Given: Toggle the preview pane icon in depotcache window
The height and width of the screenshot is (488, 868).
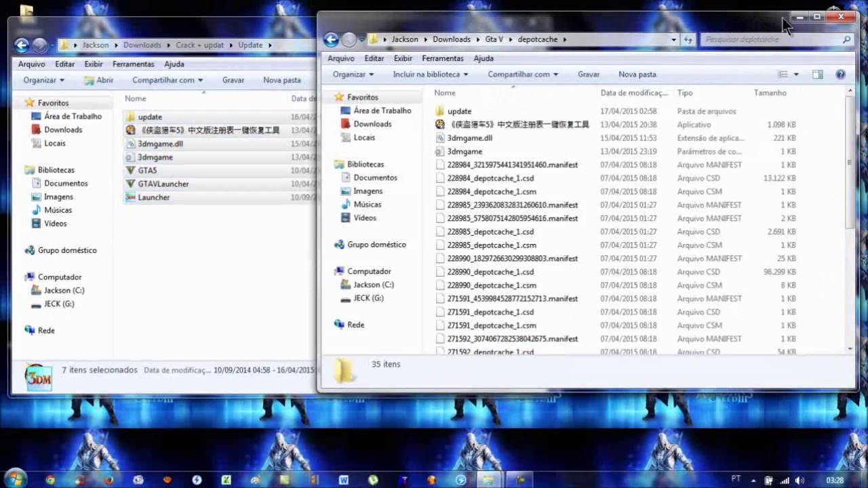Looking at the screenshot, I should (817, 75).
